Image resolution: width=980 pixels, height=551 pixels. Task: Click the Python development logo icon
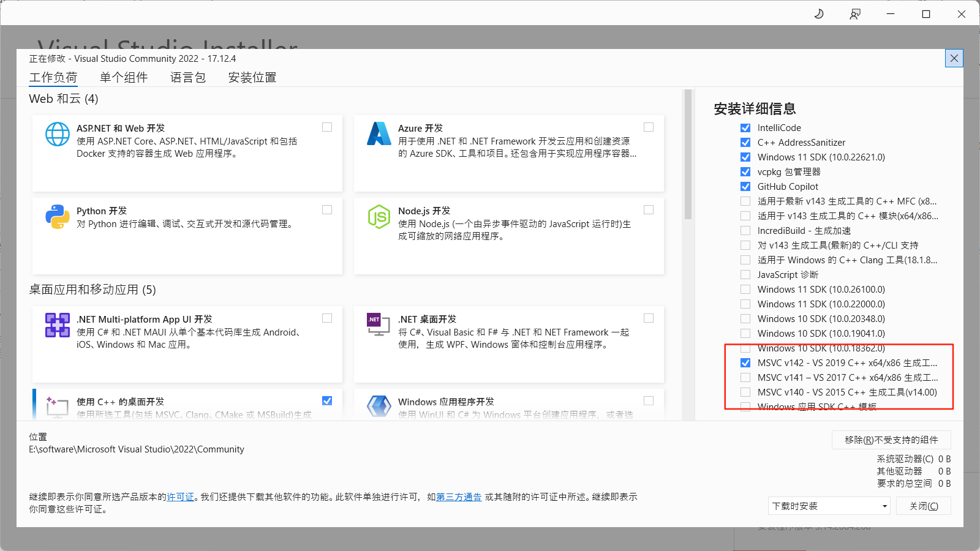(x=58, y=217)
